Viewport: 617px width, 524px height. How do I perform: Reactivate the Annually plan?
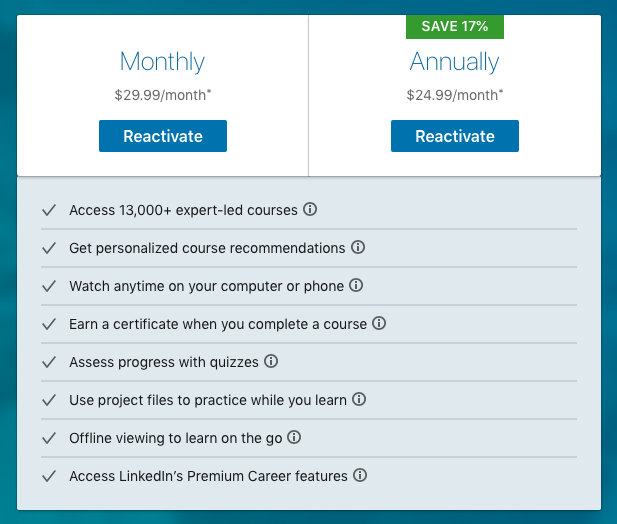455,136
